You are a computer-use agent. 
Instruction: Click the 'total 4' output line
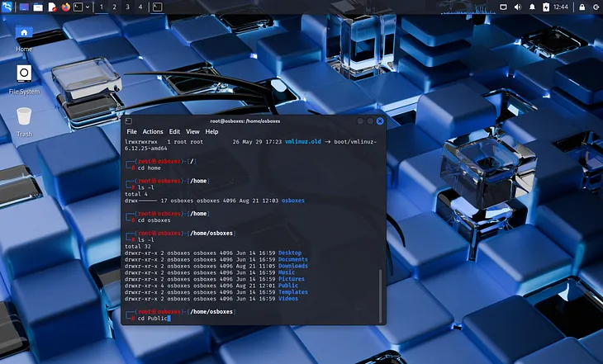coord(136,194)
